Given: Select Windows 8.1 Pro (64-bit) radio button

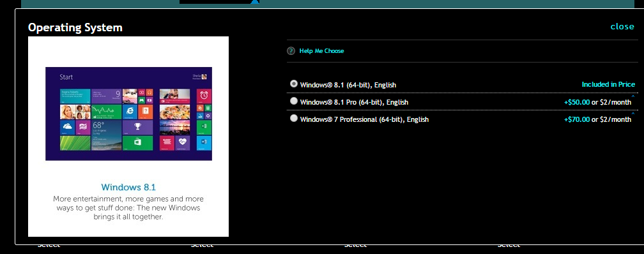Looking at the screenshot, I should (294, 101).
